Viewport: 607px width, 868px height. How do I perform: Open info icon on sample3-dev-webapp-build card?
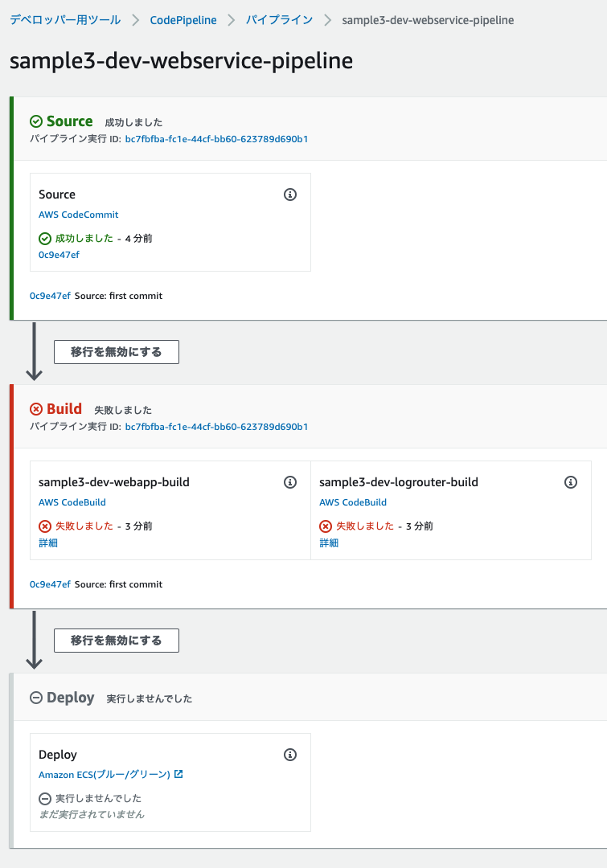point(290,481)
